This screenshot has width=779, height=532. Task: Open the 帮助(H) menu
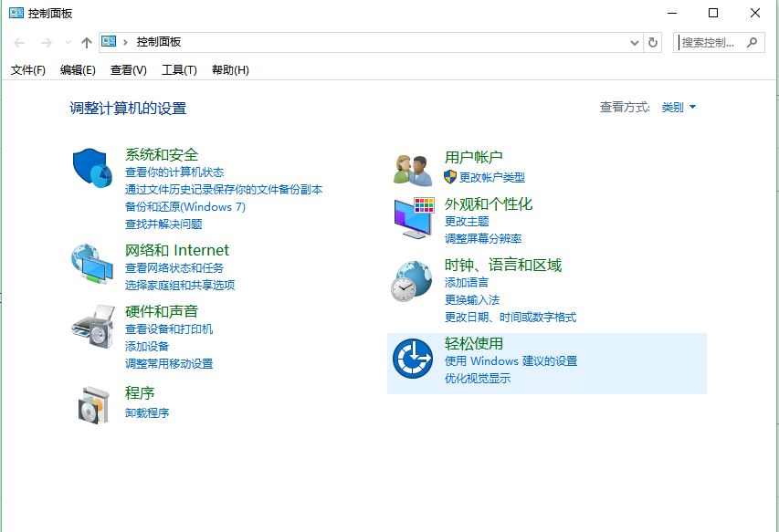(x=230, y=70)
